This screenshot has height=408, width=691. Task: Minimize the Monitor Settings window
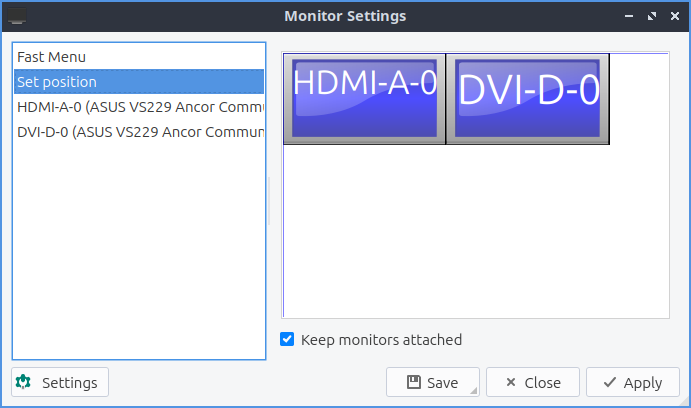(x=630, y=16)
